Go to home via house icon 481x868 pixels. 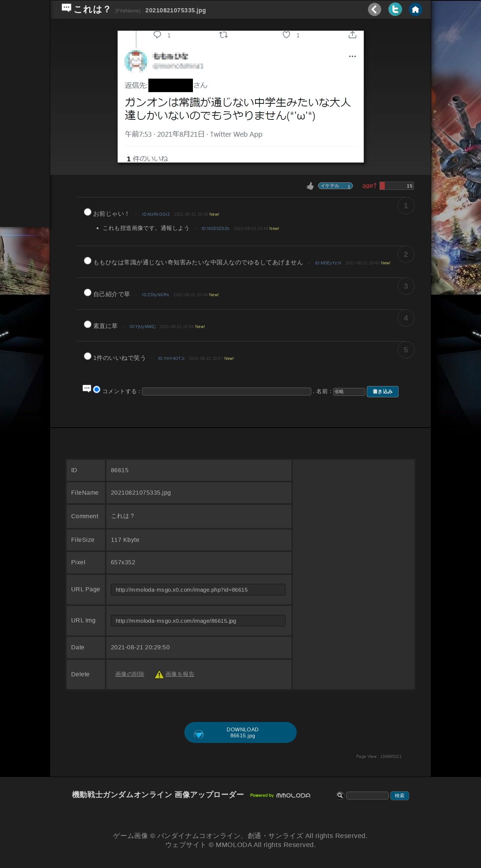point(415,9)
